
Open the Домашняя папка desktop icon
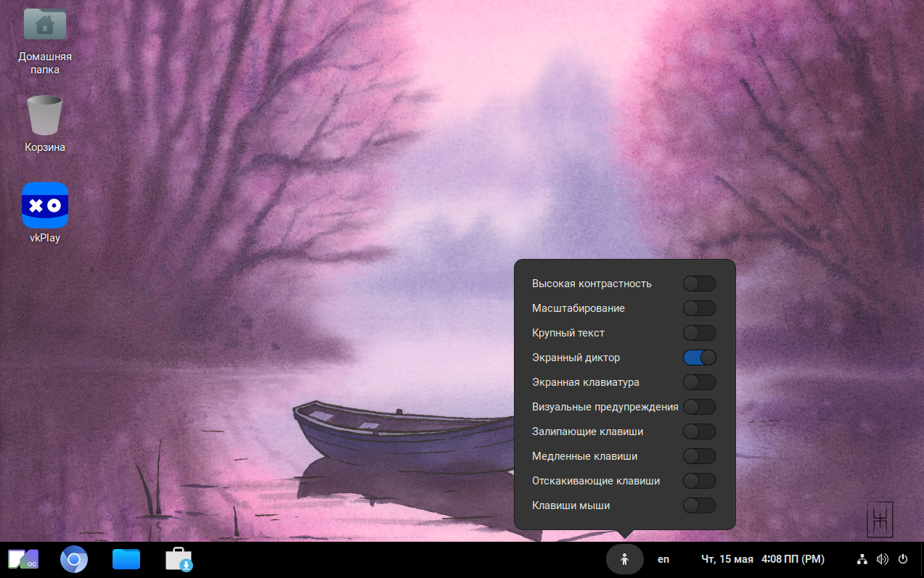click(45, 25)
